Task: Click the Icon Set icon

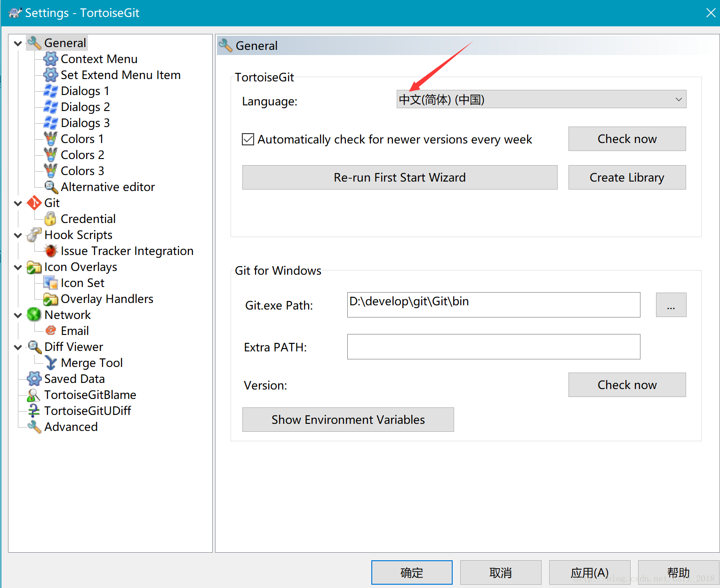Action: (x=50, y=283)
